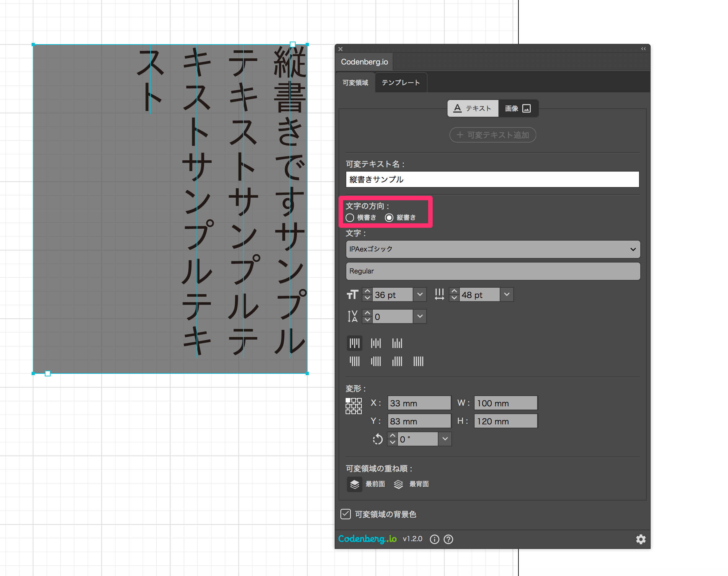
Task: Increase font size with the up stepper
Action: (x=367, y=291)
